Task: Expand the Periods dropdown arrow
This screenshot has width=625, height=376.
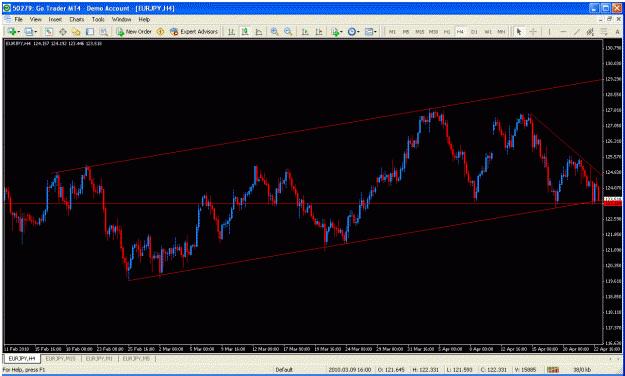Action: pyautogui.click(x=358, y=32)
